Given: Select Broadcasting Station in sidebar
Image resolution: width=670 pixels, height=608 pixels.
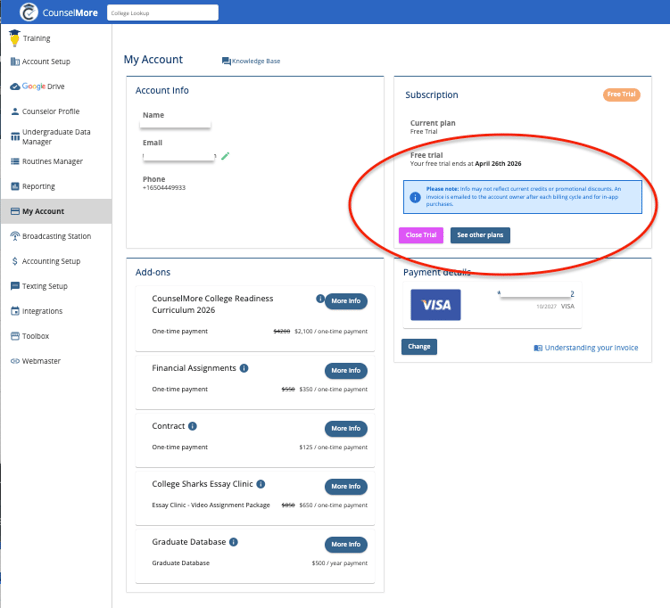Looking at the screenshot, I should click(x=56, y=236).
